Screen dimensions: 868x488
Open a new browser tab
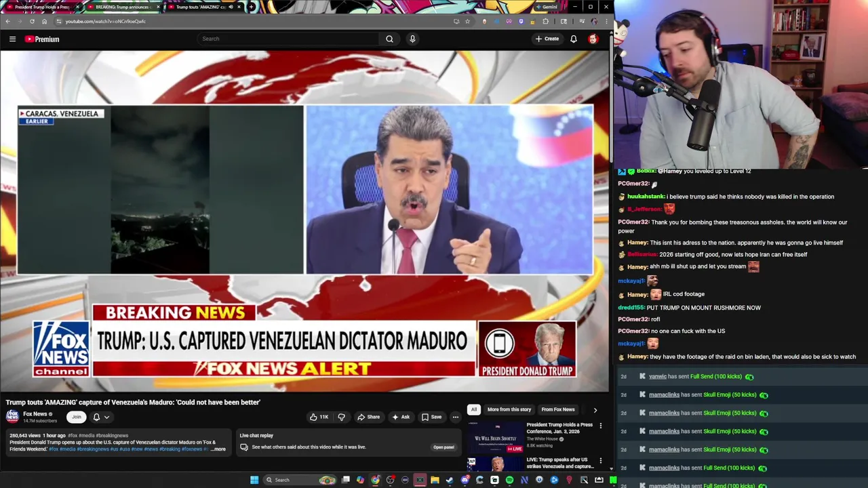coord(252,7)
